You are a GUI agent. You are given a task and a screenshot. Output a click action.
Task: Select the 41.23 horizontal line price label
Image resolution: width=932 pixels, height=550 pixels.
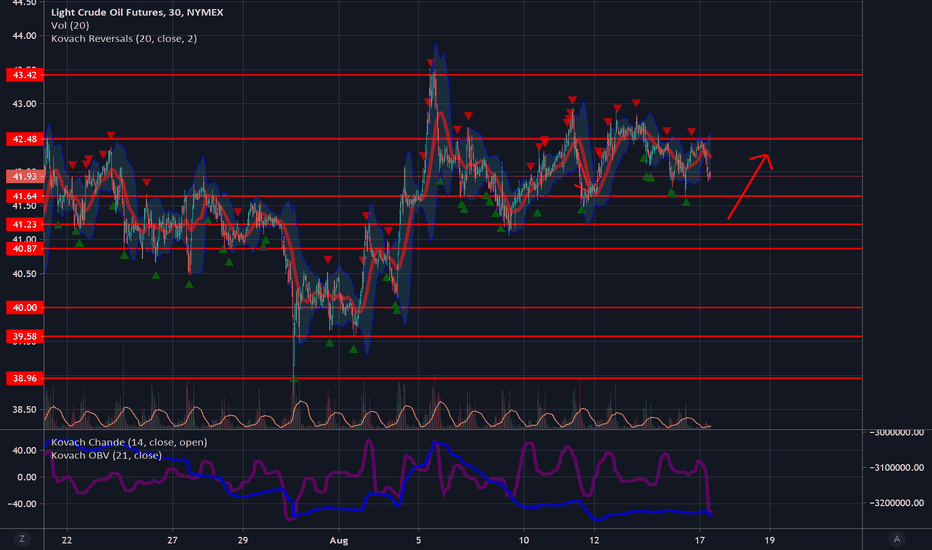25,224
